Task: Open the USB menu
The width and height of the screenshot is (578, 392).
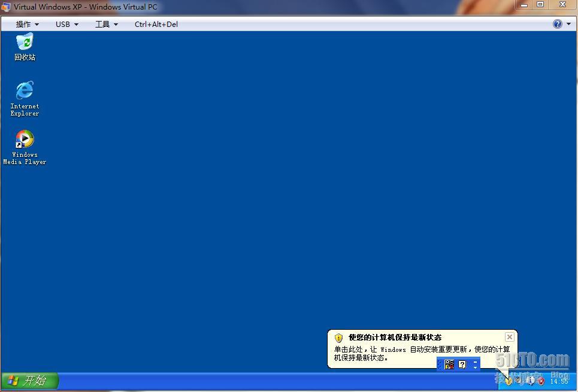Action: pos(66,25)
